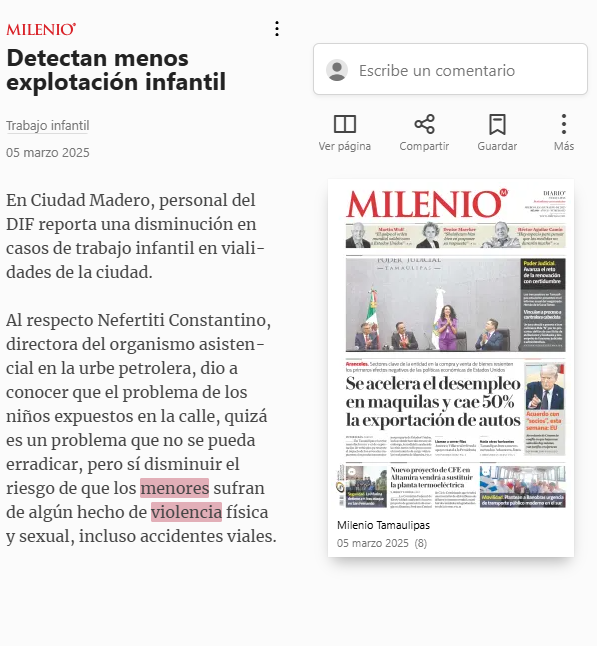This screenshot has height=646, width=597.
Task: Click the highlighted word menores
Action: (175, 488)
